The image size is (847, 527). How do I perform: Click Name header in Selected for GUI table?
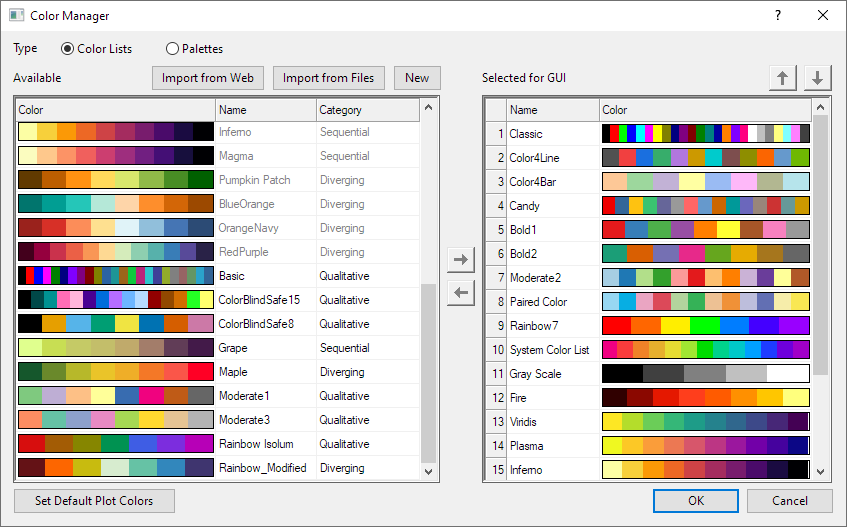(553, 110)
